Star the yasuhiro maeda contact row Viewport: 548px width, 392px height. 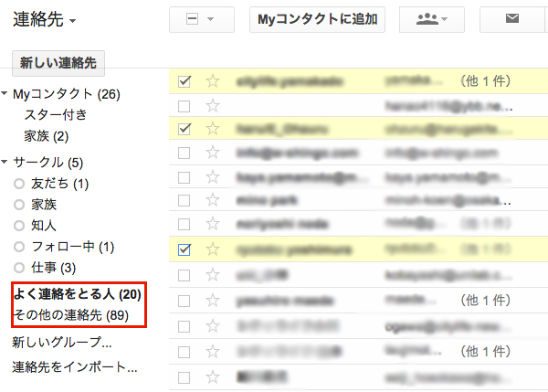213,299
